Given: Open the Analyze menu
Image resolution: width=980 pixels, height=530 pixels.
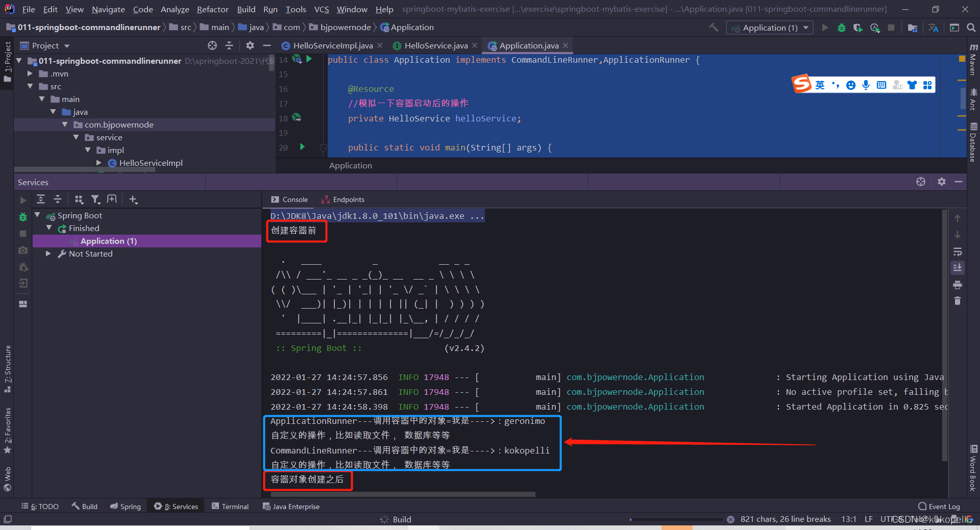Looking at the screenshot, I should tap(175, 9).
